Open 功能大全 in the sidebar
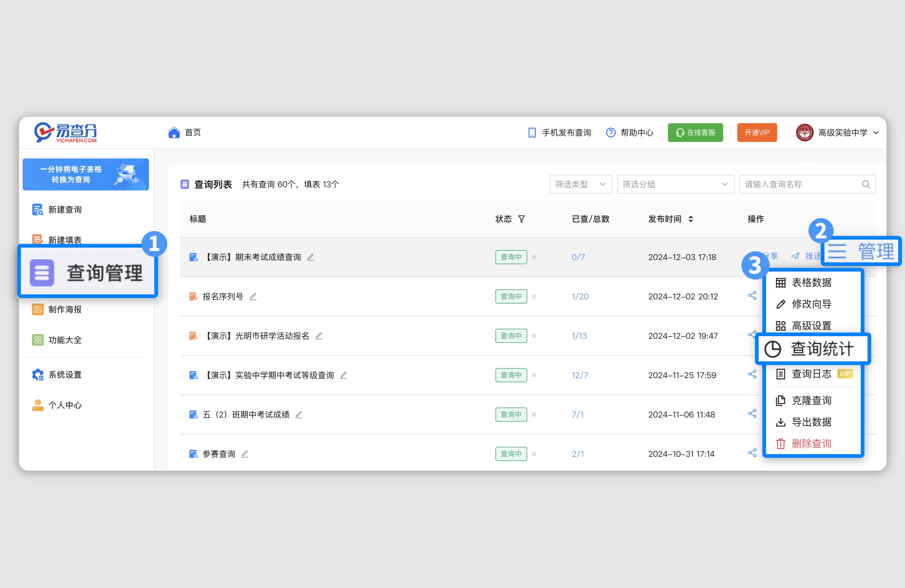Image resolution: width=905 pixels, height=588 pixels. pyautogui.click(x=57, y=340)
